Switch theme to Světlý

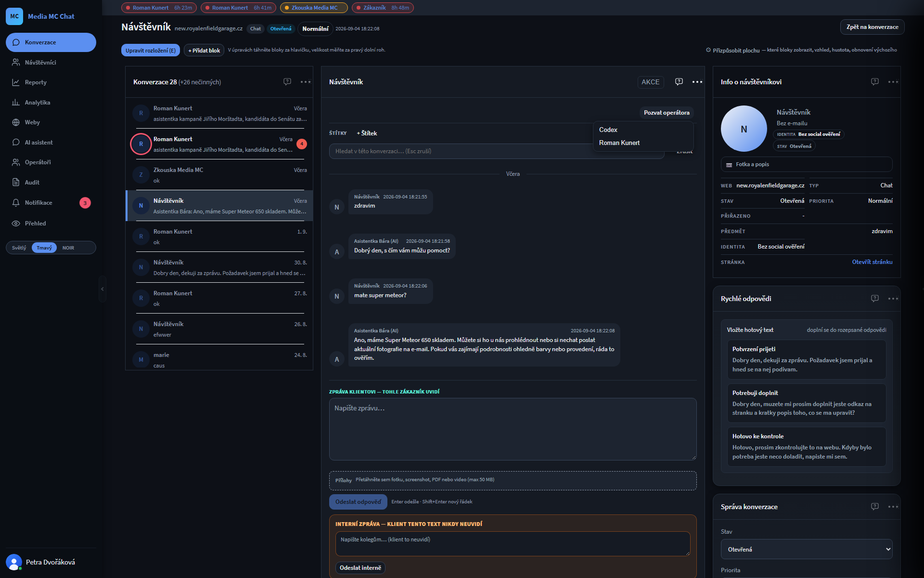tap(19, 248)
